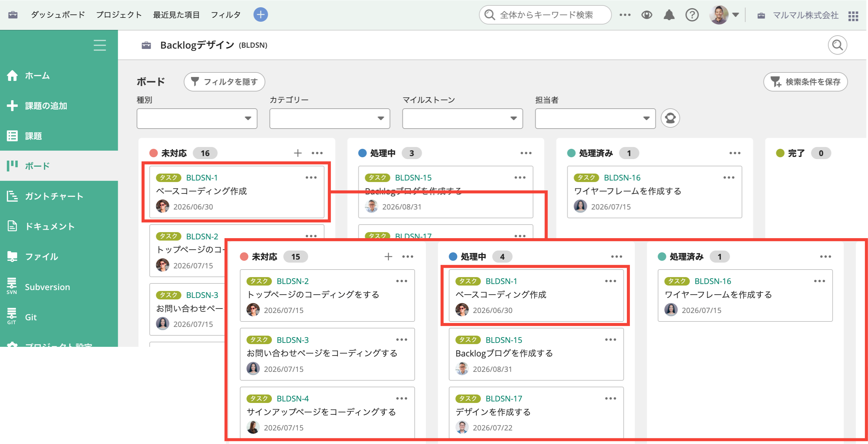This screenshot has height=444, width=868.
Task: Open Git in sidebar
Action: pos(59,317)
